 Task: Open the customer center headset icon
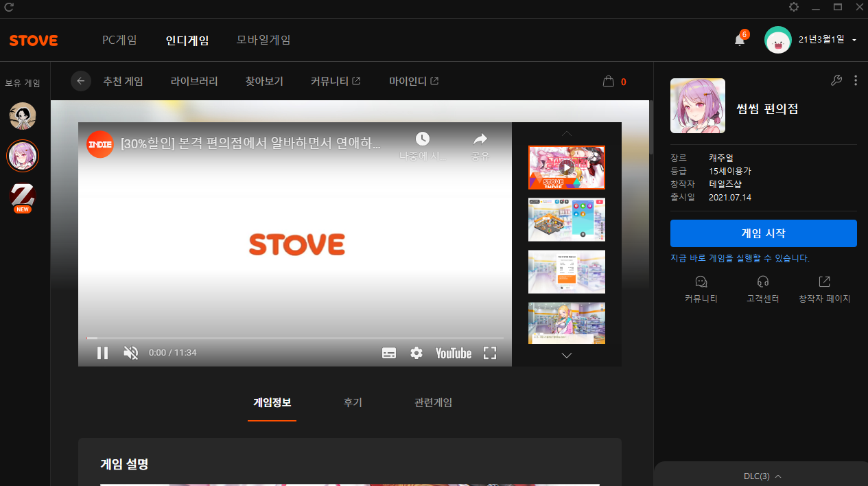click(762, 282)
